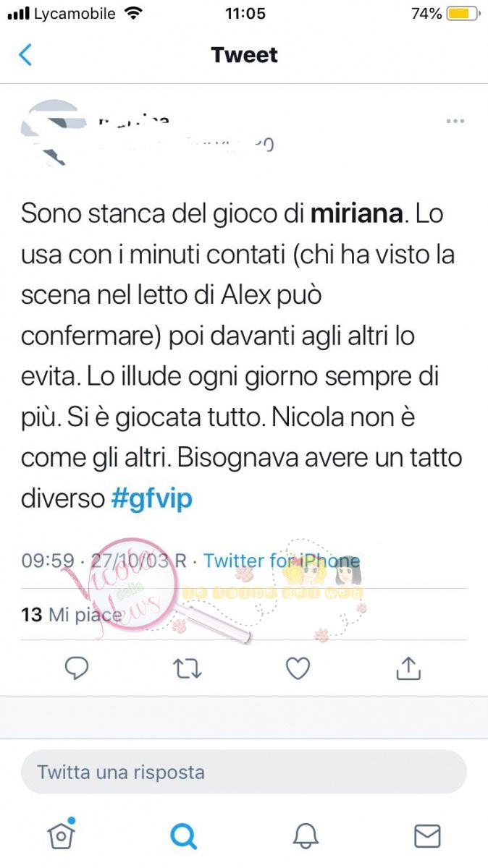Tap the share upload icon
This screenshot has height=868, width=488.
[408, 668]
